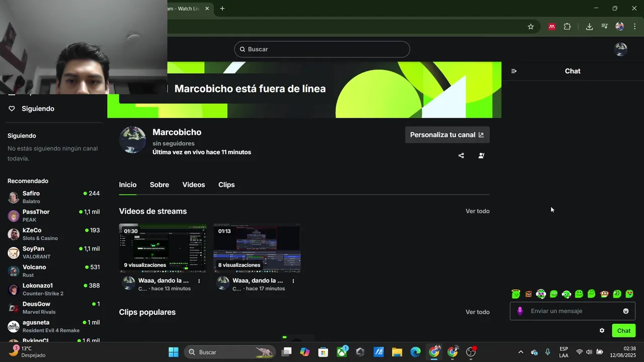The image size is (644, 362).
Task: Open the emoji picker smiley icon
Action: tap(626, 311)
